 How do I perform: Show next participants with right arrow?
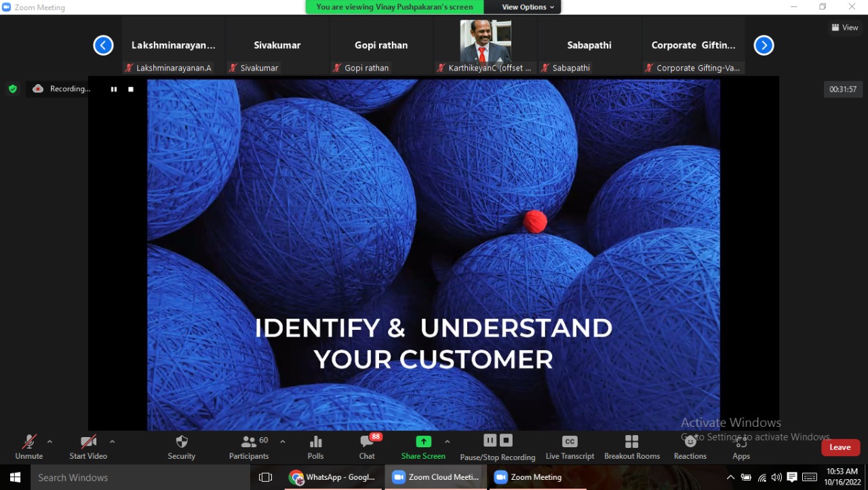pyautogui.click(x=764, y=45)
